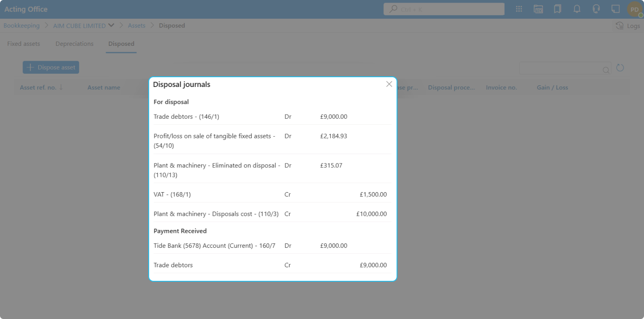Switch to the Depreciations tab

[74, 44]
